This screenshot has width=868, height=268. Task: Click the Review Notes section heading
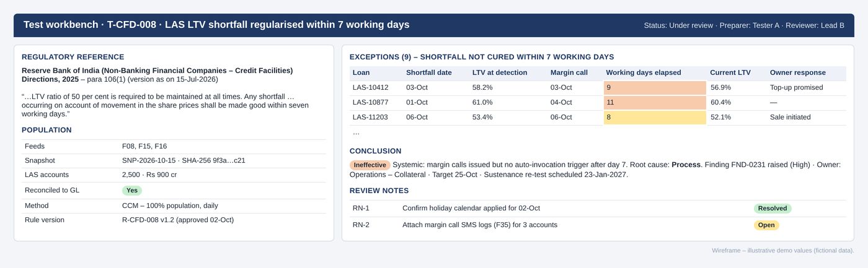click(379, 191)
